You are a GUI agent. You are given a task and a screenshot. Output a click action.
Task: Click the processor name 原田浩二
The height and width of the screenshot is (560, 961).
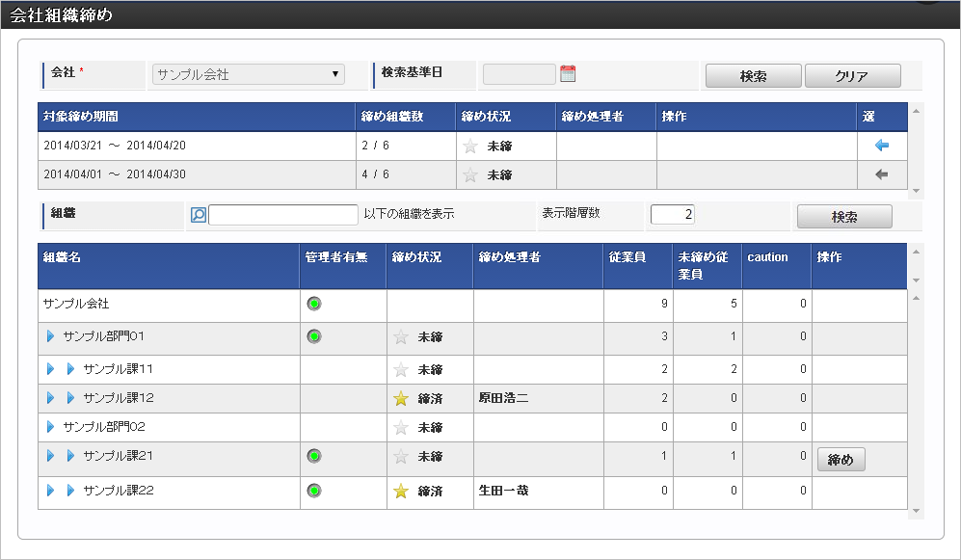point(503,398)
